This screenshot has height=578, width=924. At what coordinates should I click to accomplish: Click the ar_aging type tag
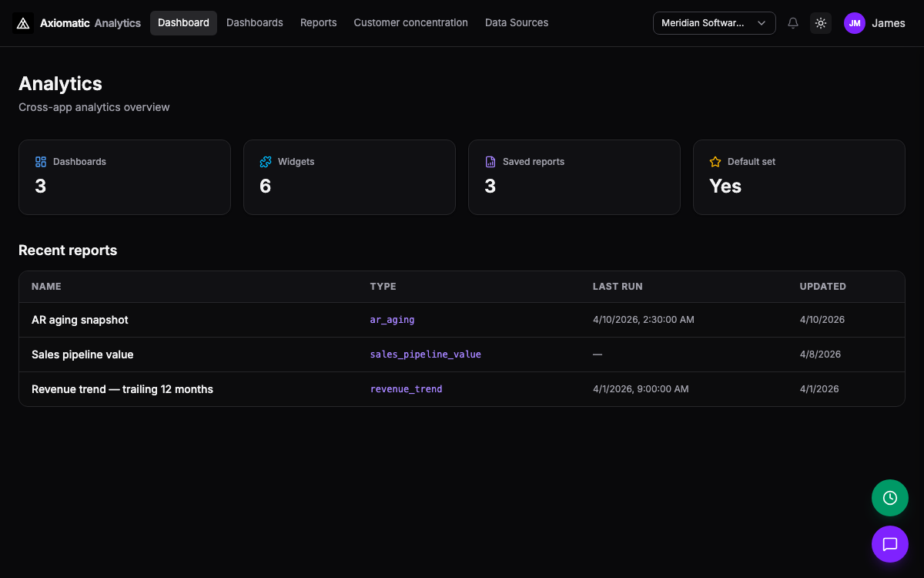[x=393, y=320]
